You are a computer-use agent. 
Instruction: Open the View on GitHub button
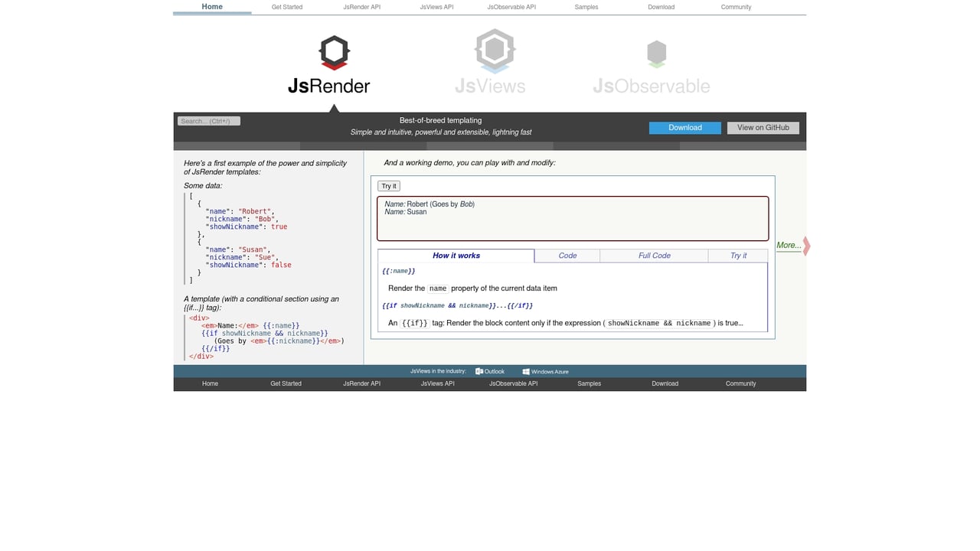[x=763, y=128]
